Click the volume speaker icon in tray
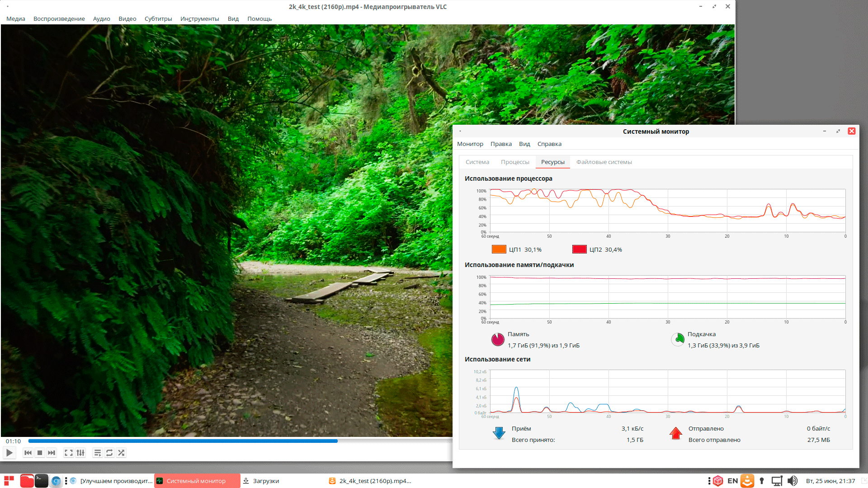The width and height of the screenshot is (868, 488). [x=792, y=481]
